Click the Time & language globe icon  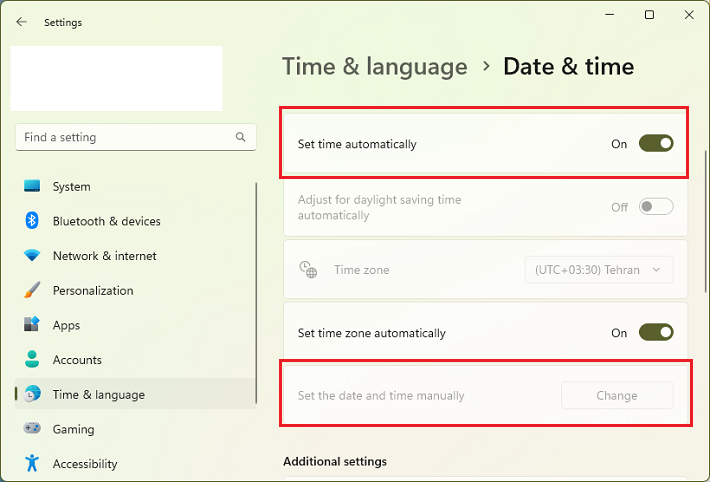(32, 394)
